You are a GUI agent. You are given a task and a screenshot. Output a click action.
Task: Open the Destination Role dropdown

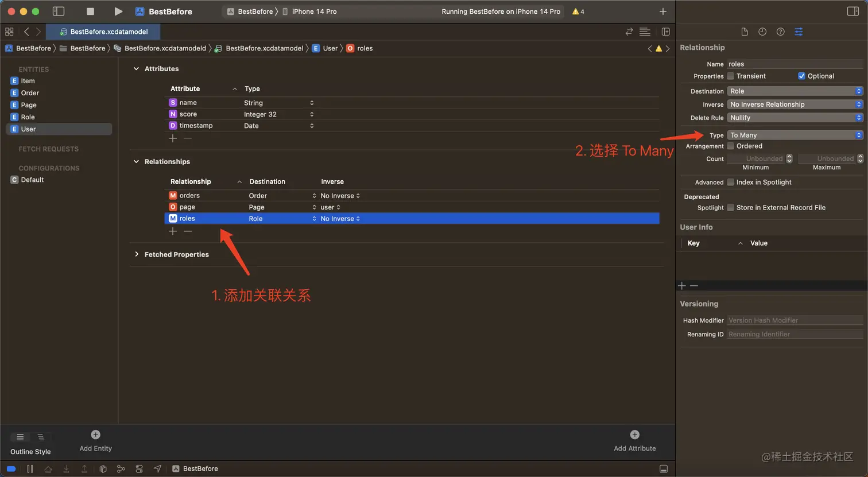click(x=795, y=91)
